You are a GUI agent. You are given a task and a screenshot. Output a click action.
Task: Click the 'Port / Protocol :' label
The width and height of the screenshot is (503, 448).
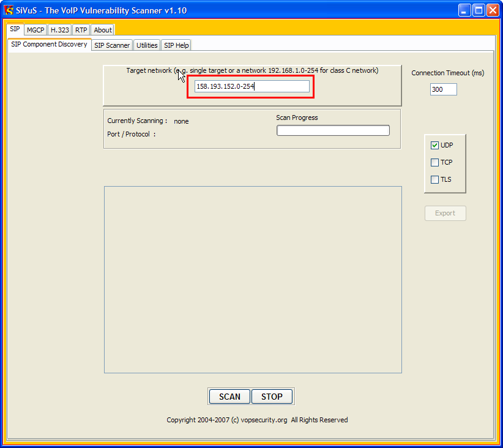coord(131,134)
